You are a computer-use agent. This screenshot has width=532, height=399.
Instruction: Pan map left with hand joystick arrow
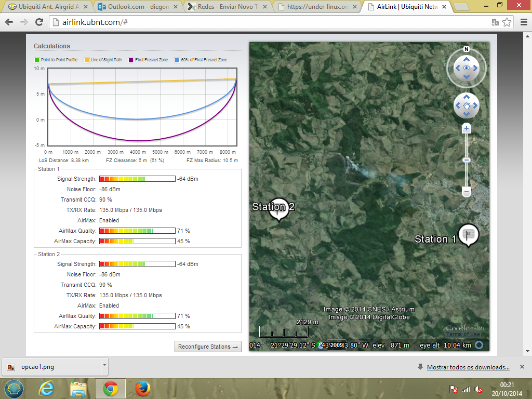tap(458, 105)
